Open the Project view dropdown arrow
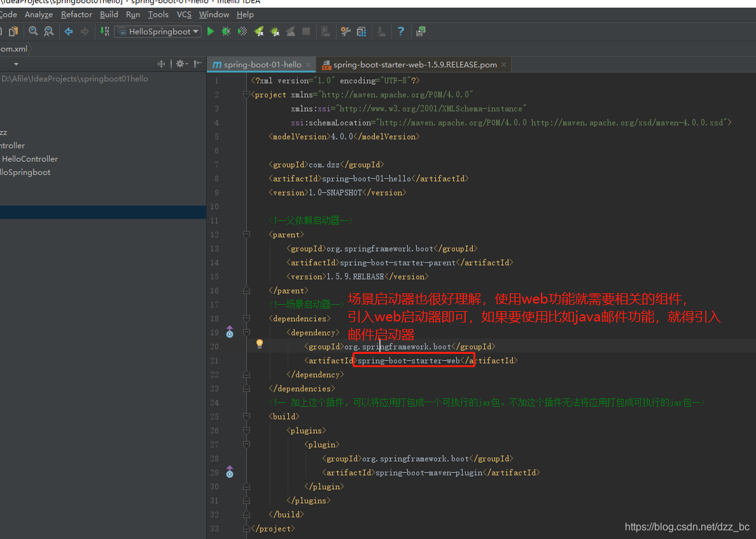 [x=17, y=64]
